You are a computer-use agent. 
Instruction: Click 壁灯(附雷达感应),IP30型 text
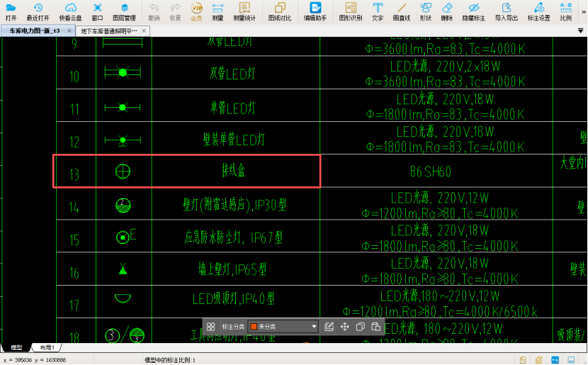coord(234,205)
